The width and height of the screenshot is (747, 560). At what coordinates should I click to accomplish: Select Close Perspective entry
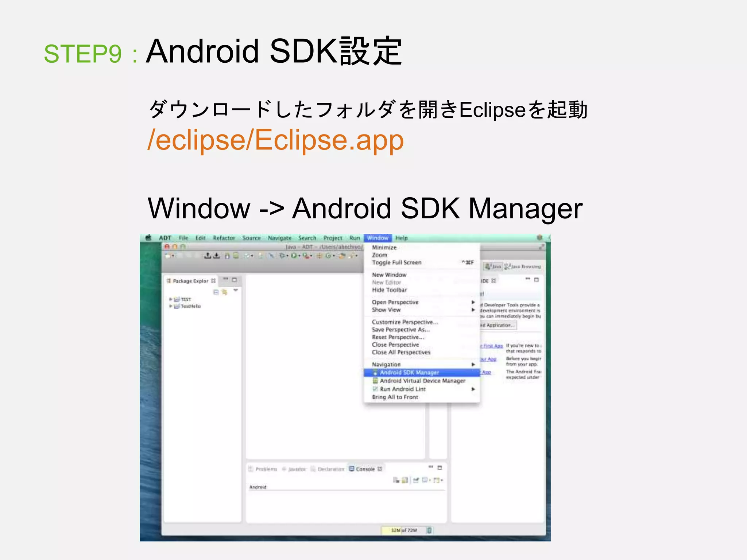pos(422,345)
